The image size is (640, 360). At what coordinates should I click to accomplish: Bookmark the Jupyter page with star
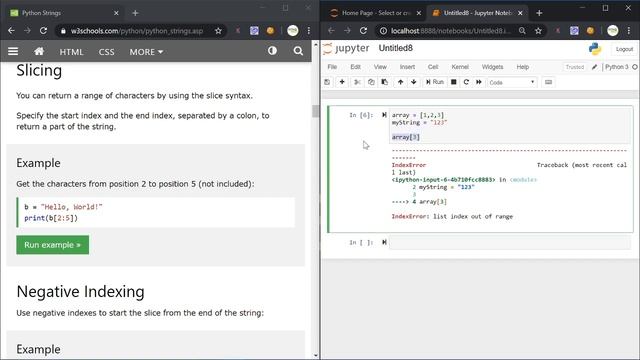pos(538,31)
